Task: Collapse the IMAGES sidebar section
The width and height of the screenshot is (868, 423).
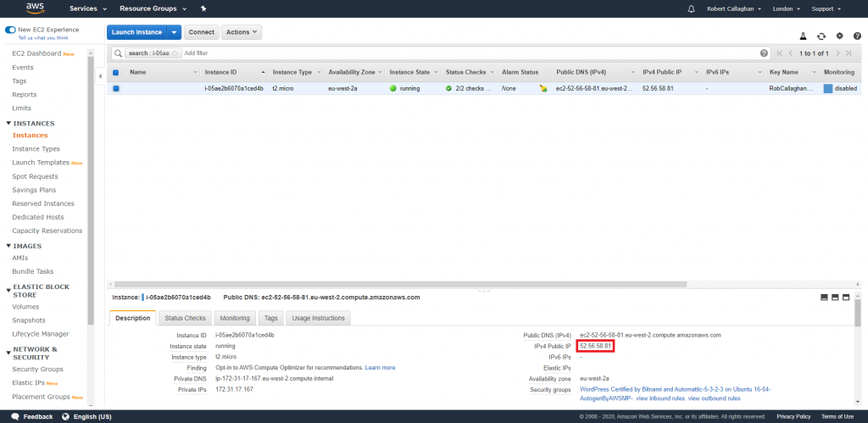Action: click(x=8, y=246)
